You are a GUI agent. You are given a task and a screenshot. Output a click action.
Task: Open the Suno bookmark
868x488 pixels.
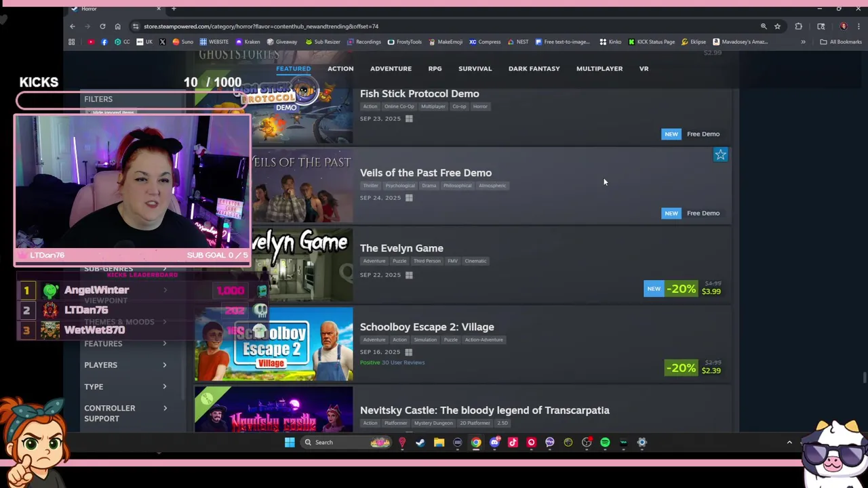182,42
